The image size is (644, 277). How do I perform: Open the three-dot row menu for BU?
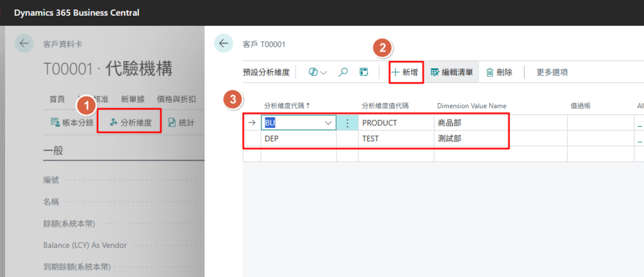347,123
